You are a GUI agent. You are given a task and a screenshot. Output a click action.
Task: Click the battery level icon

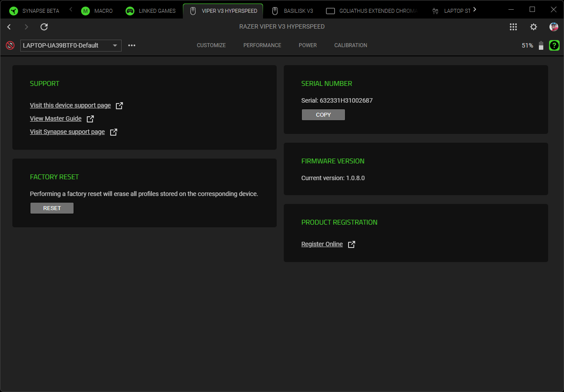[x=541, y=45]
